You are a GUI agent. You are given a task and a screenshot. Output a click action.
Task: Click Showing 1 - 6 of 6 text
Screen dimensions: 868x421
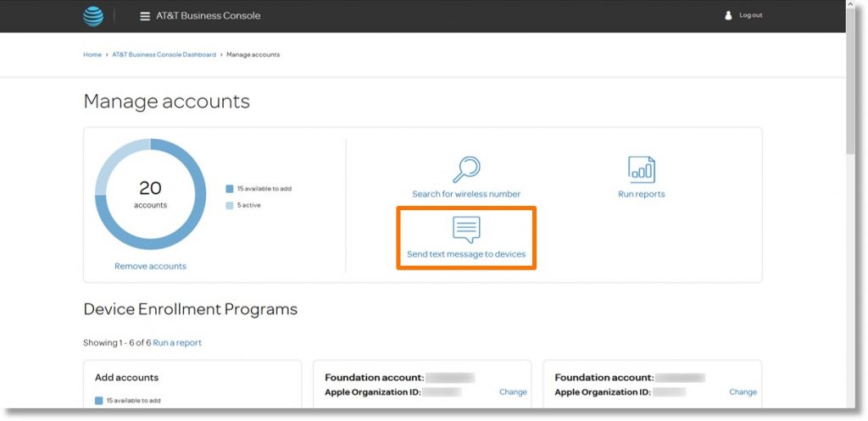pyautogui.click(x=117, y=343)
